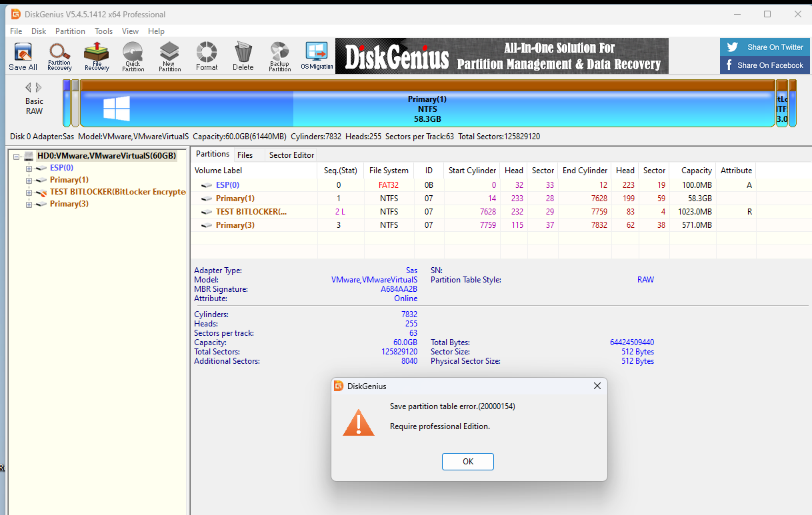The image size is (812, 515).
Task: Switch to the Files tab
Action: [245, 155]
